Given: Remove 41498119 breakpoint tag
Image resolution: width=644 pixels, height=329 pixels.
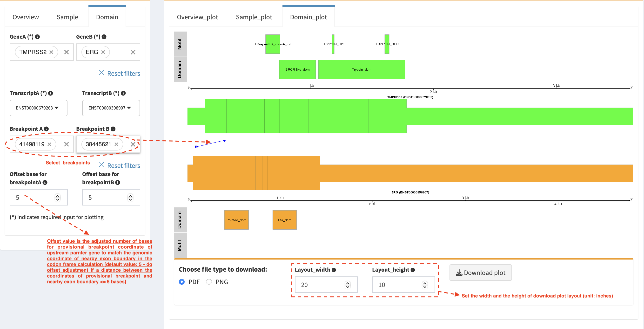Looking at the screenshot, I should (x=49, y=144).
